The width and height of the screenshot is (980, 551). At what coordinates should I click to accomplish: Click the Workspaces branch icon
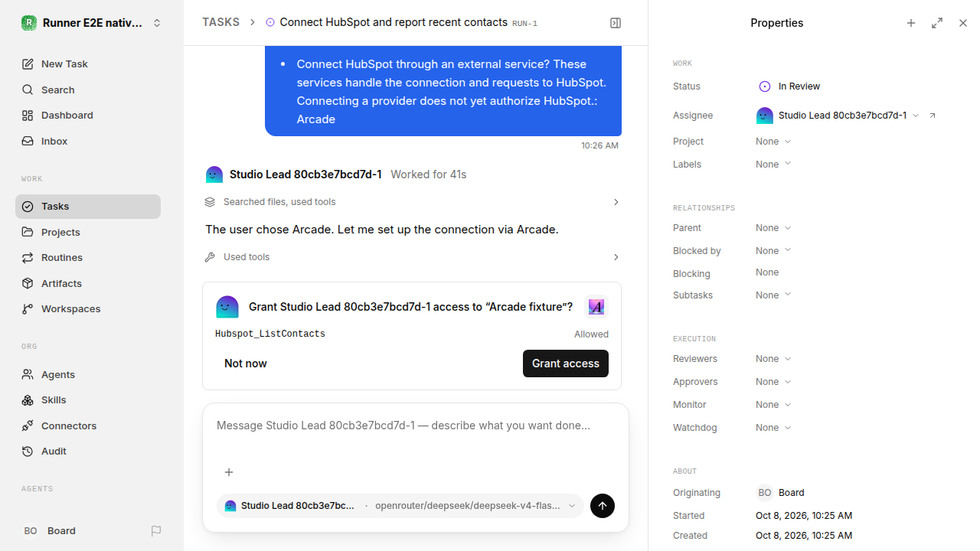coord(28,309)
